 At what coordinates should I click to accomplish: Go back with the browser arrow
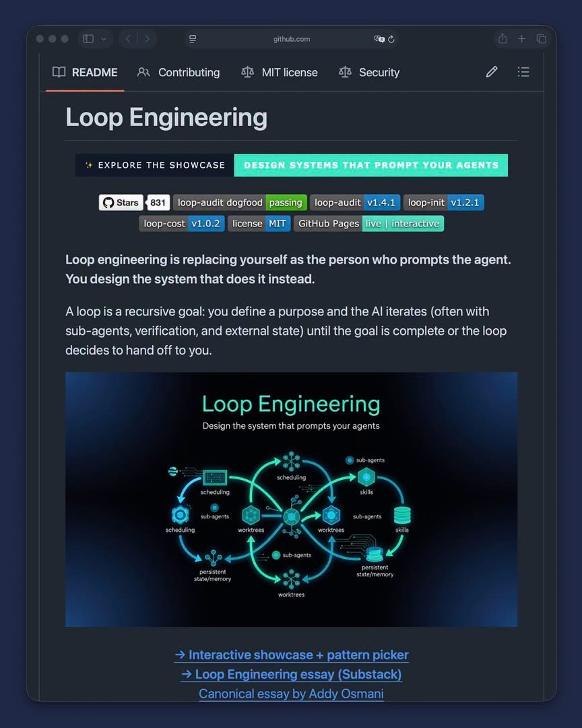[128, 39]
